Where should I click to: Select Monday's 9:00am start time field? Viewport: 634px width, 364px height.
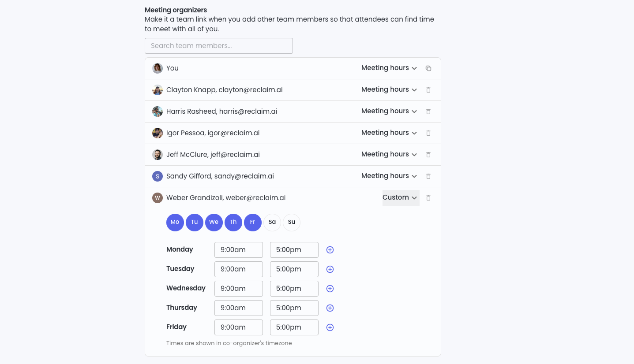point(238,249)
